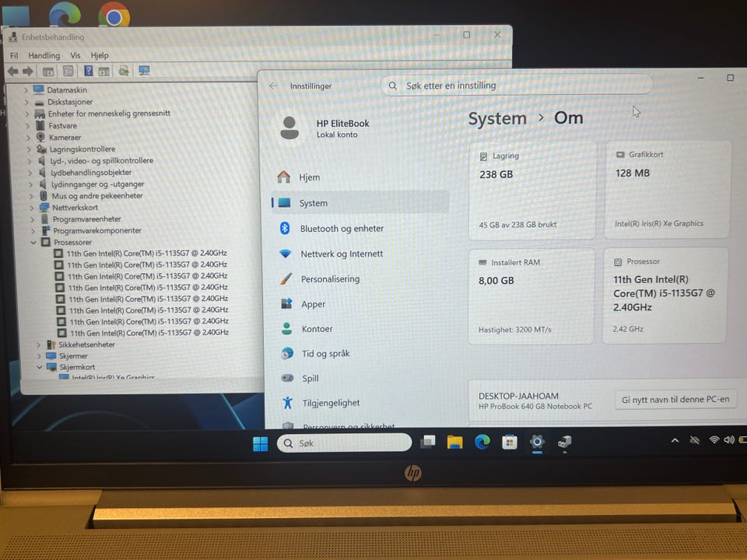The height and width of the screenshot is (560, 747).
Task: Open the Installert RAM 8,00 GB card
Action: coord(531,296)
